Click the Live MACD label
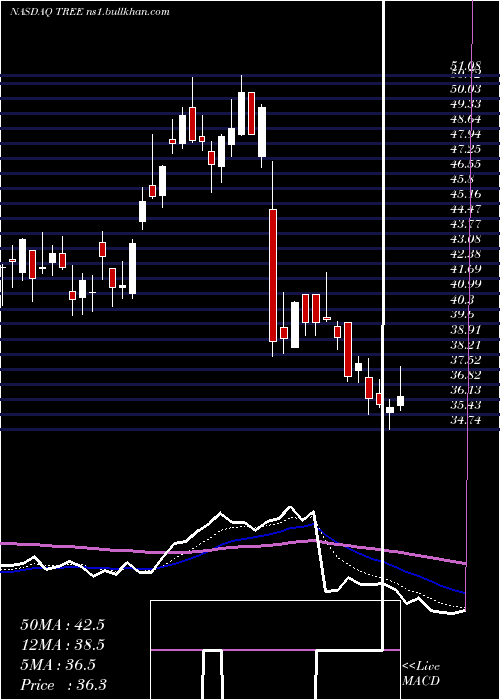Image resolution: width=500 pixels, height=700 pixels. [421, 673]
